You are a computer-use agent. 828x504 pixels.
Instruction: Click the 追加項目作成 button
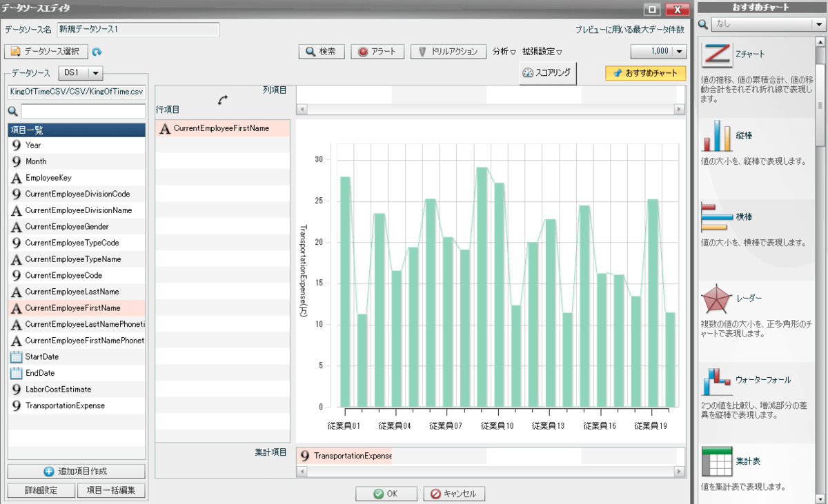point(76,472)
